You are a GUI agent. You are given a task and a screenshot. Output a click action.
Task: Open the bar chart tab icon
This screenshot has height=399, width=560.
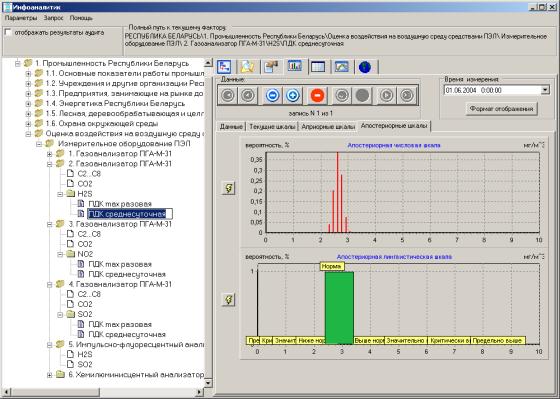coord(295,66)
